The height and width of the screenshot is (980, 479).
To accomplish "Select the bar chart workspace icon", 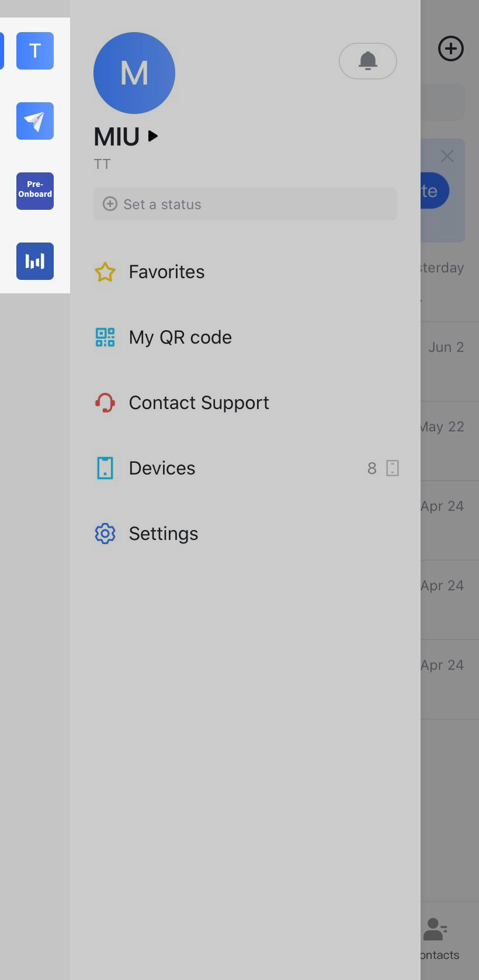I will coord(34,261).
